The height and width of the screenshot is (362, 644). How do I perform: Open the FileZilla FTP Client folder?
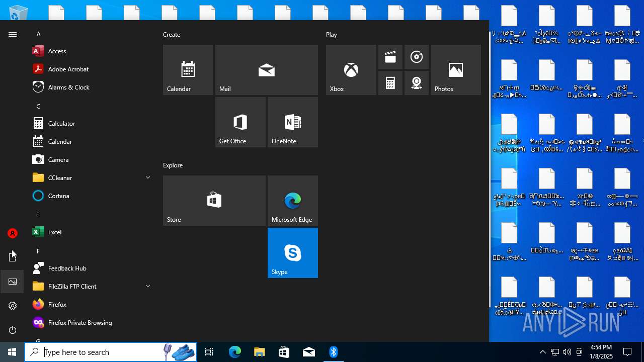tap(92, 286)
